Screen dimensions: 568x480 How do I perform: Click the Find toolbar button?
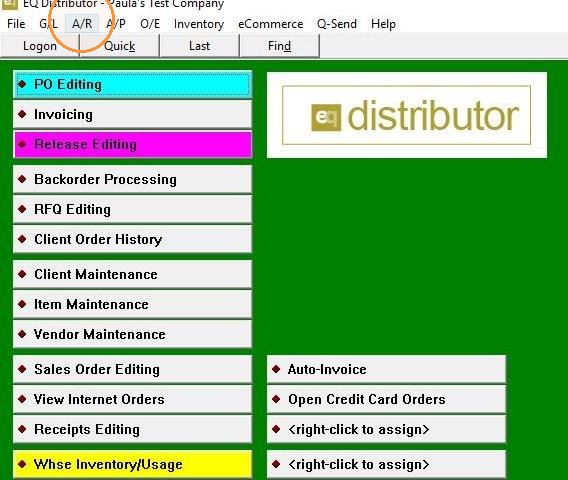click(x=279, y=46)
